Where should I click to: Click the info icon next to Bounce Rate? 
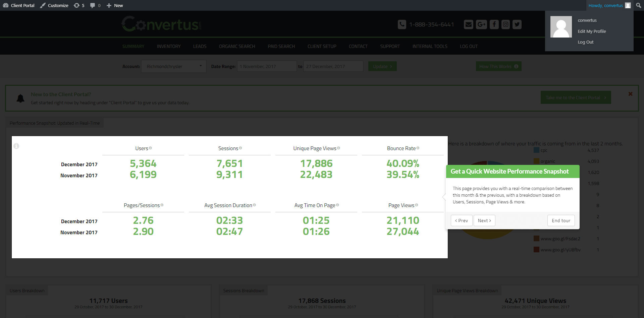[418, 148]
